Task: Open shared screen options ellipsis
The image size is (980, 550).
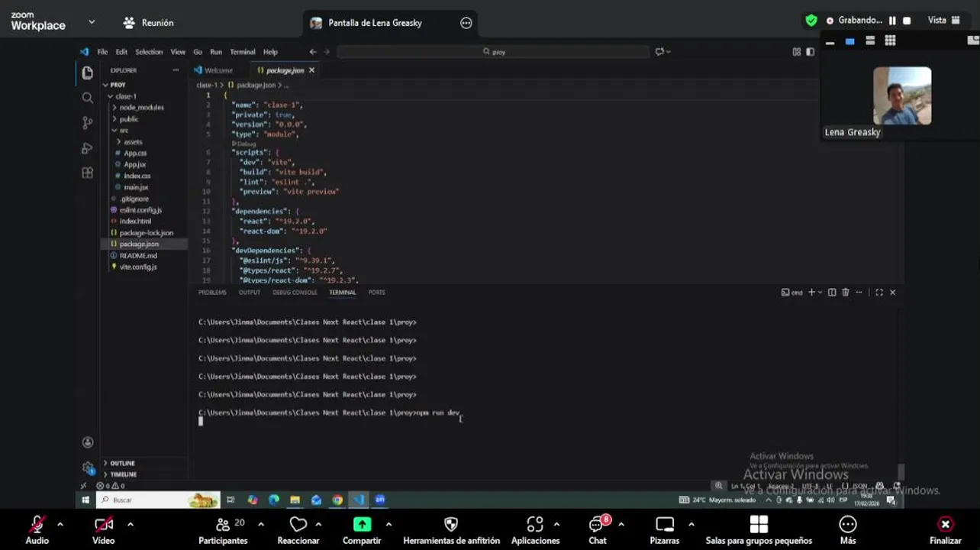Action: tap(466, 23)
